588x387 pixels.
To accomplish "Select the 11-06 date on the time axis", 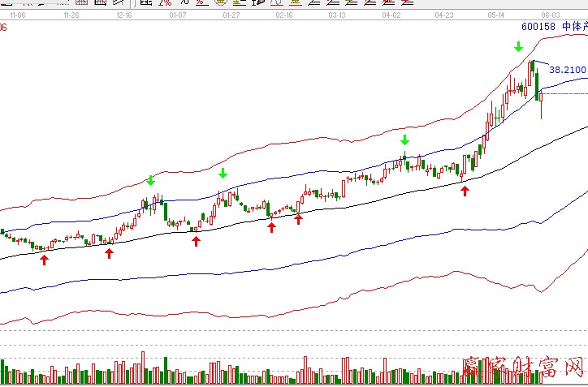I will [x=16, y=15].
